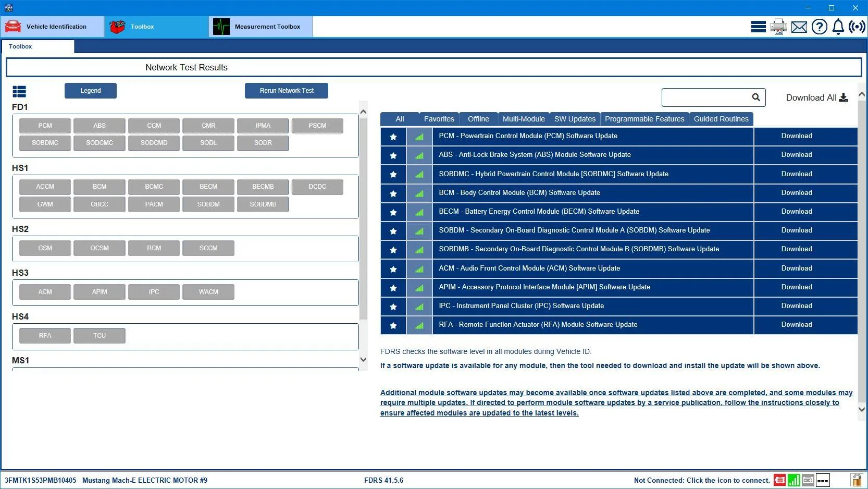Select the Offline filter tab
This screenshot has height=489, width=868.
478,119
